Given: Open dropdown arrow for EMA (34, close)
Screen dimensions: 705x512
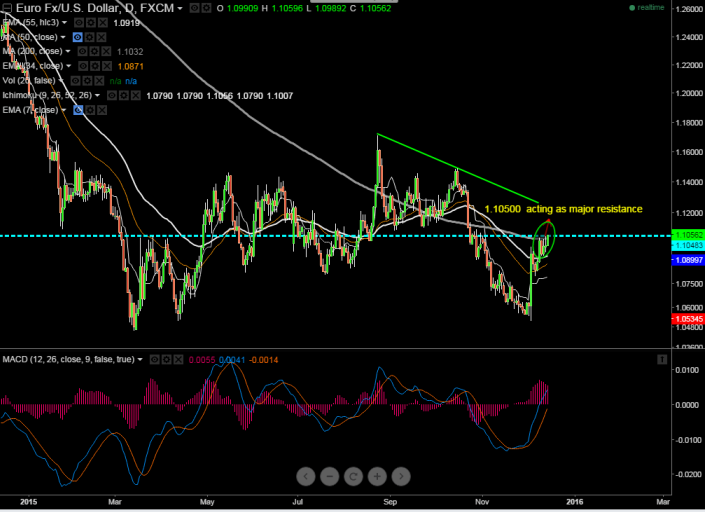Looking at the screenshot, I should pos(69,66).
